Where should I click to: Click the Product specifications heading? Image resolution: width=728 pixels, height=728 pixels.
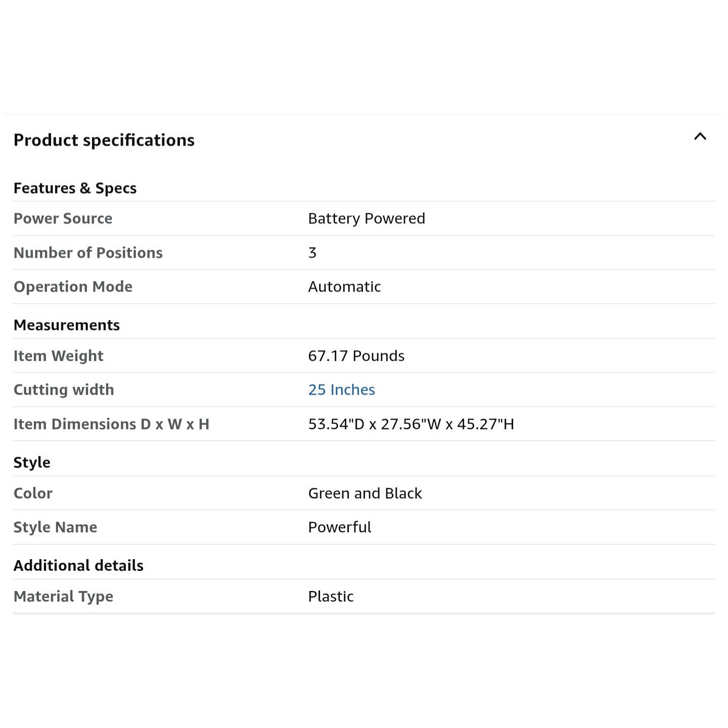(x=104, y=140)
